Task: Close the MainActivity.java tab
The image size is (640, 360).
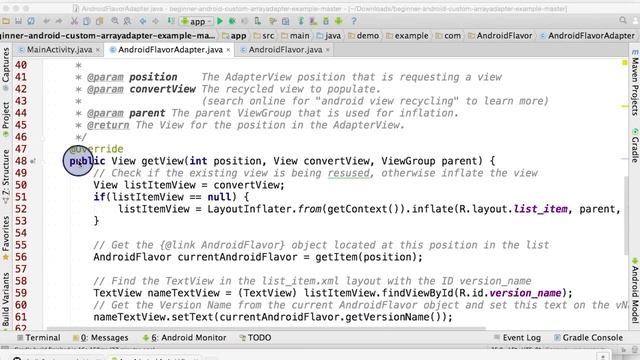Action: point(98,50)
